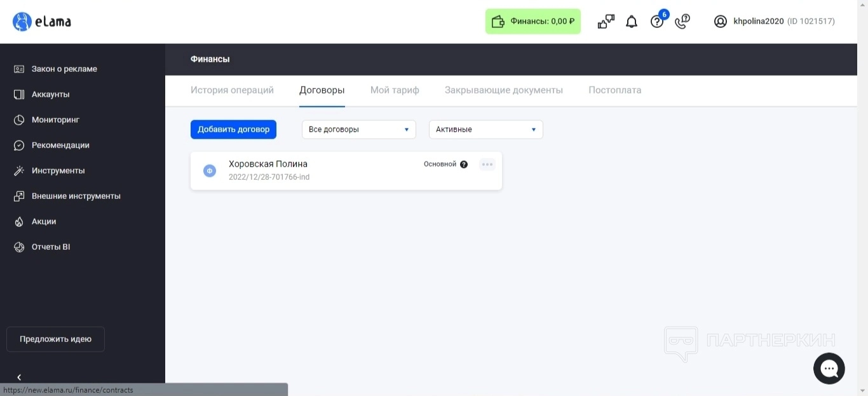
Task: Click the eLama logo
Action: (42, 22)
